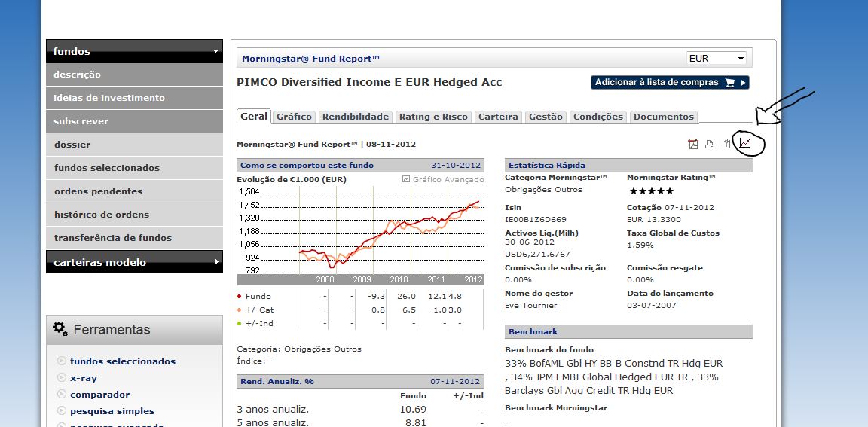Viewport: 868px width, 427px height.
Task: Click the printer icon
Action: [x=710, y=145]
